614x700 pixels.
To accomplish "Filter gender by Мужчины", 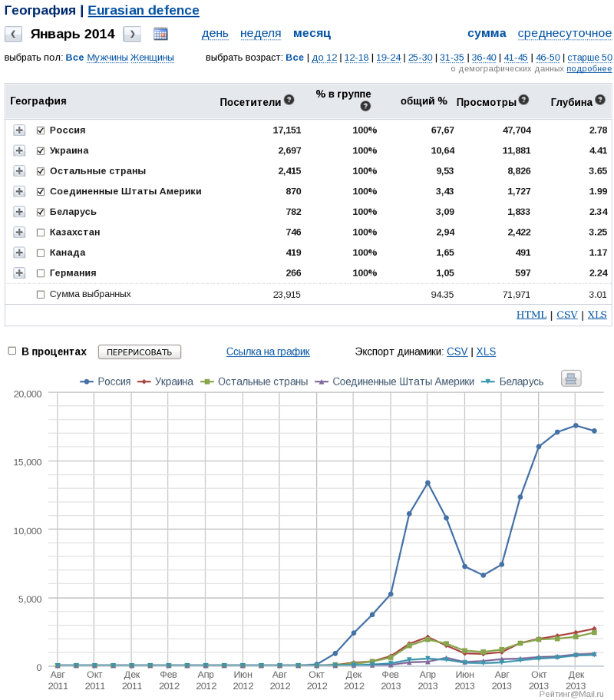I will pyautogui.click(x=107, y=58).
